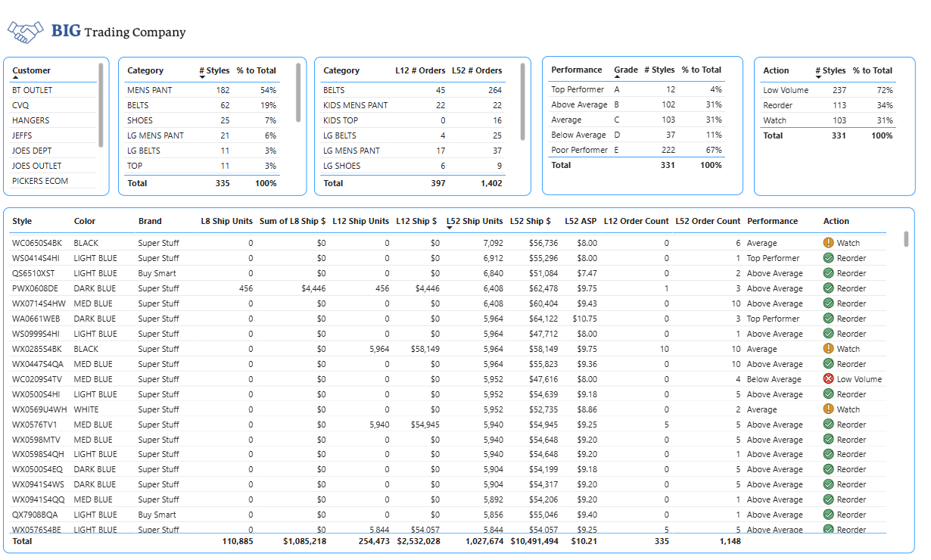This screenshot has height=560, width=931.
Task: Sort main table by Performance column header
Action: click(772, 221)
